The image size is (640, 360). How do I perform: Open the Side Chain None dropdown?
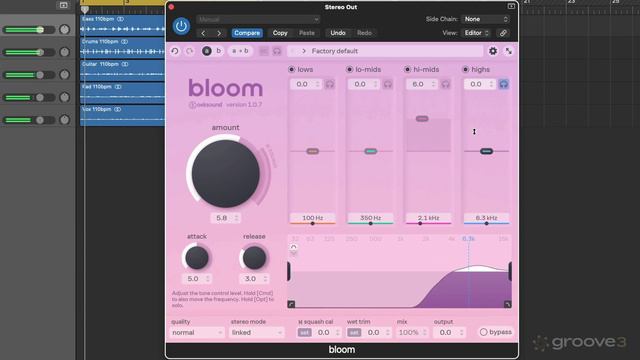click(x=486, y=19)
